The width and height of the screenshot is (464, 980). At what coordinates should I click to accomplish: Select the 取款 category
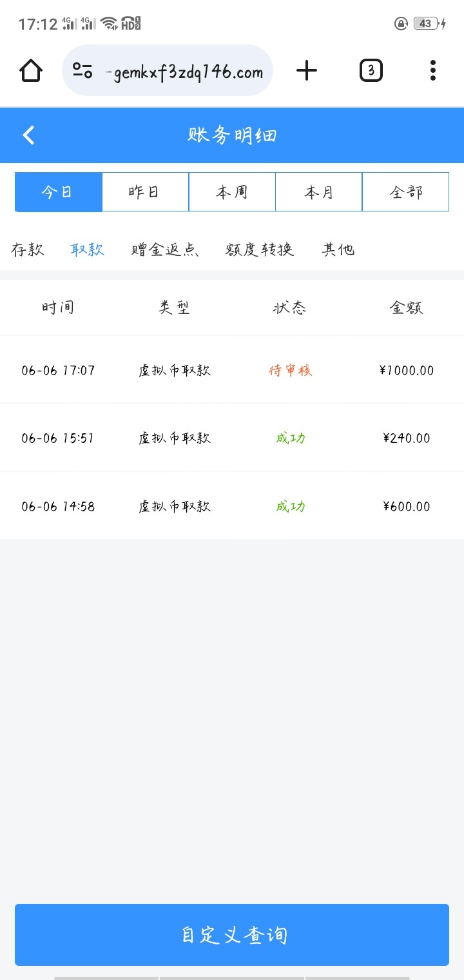click(87, 250)
